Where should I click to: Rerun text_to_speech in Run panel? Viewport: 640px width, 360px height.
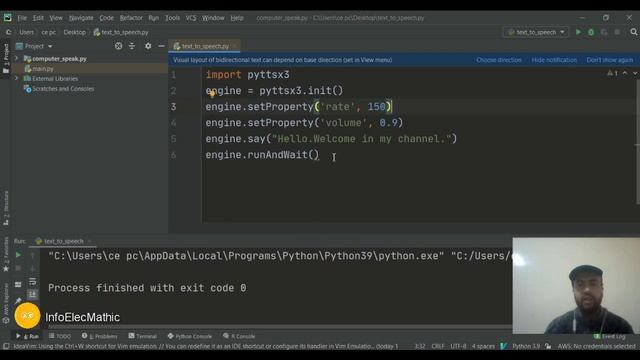(x=18, y=255)
